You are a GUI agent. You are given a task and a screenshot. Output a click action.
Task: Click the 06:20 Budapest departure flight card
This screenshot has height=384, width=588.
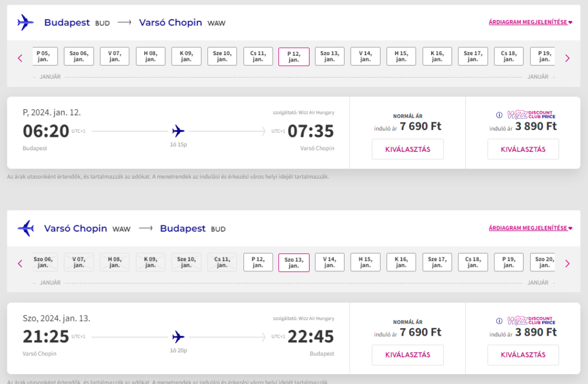tap(179, 133)
